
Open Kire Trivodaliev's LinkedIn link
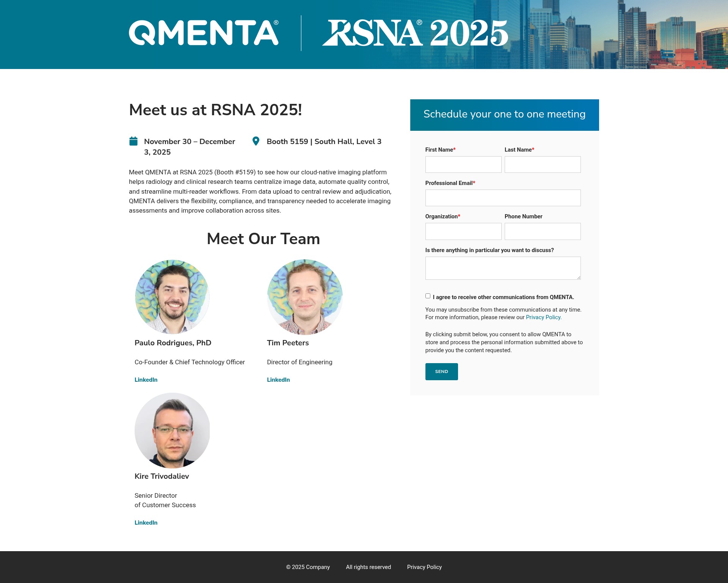coord(146,523)
